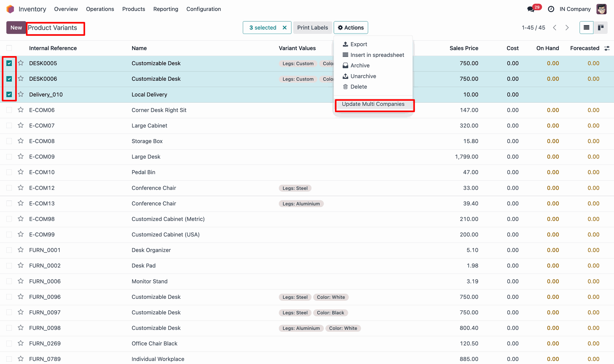Open the messages chat icon with badge
Image resolution: width=614 pixels, height=364 pixels.
(531, 9)
